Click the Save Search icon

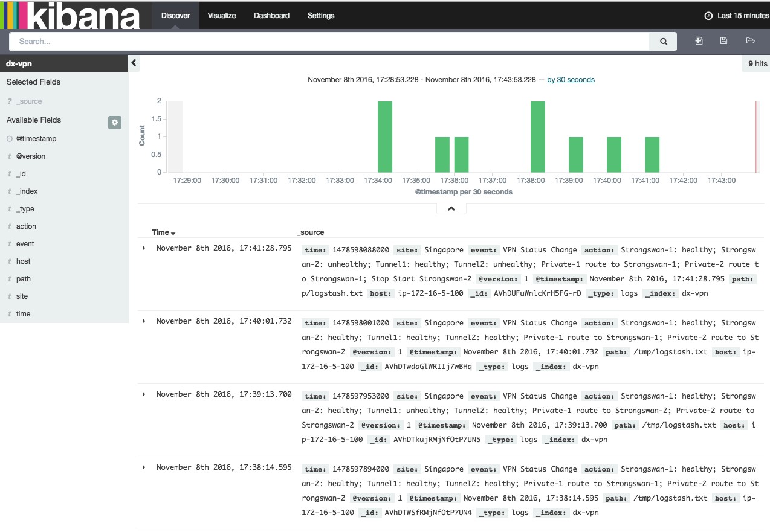[723, 41]
